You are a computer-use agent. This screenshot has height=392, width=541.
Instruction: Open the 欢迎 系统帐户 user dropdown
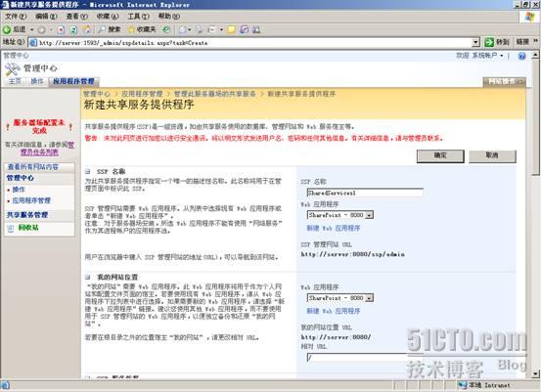[x=479, y=56]
